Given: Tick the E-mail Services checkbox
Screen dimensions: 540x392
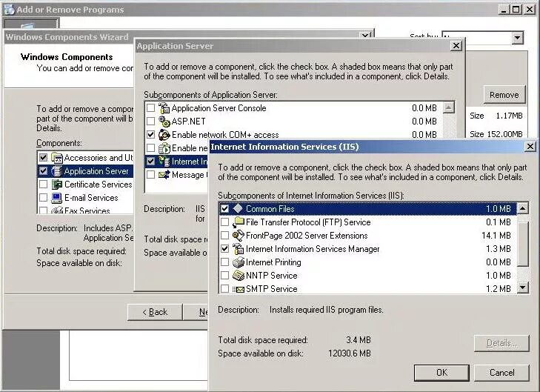Looking at the screenshot, I should click(x=43, y=198).
